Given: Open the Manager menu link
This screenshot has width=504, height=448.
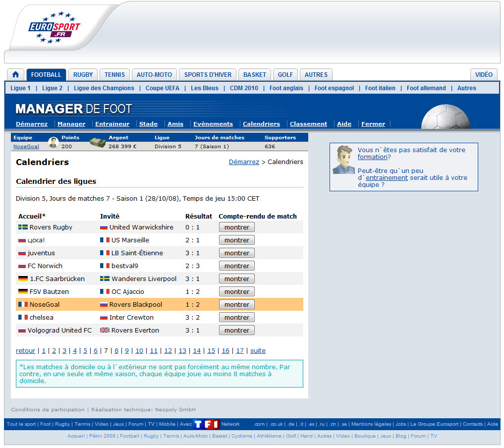Looking at the screenshot, I should (x=71, y=124).
